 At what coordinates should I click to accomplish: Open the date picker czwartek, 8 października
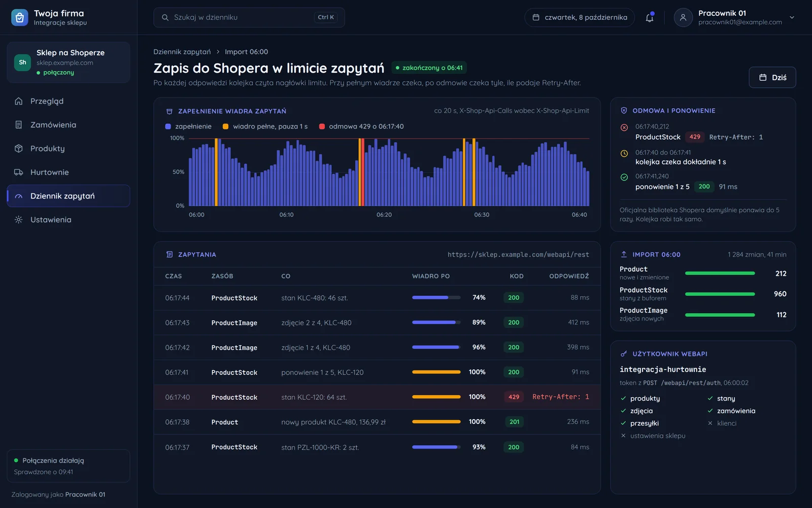point(580,17)
